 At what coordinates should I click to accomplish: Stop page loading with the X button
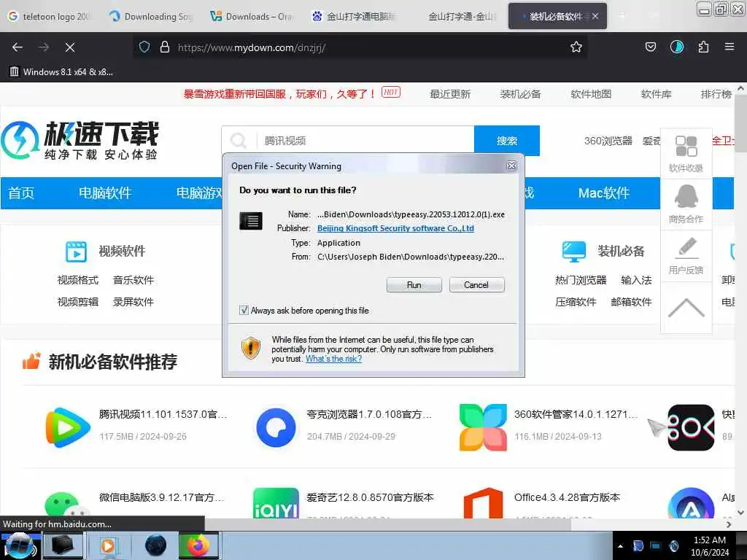click(x=69, y=47)
